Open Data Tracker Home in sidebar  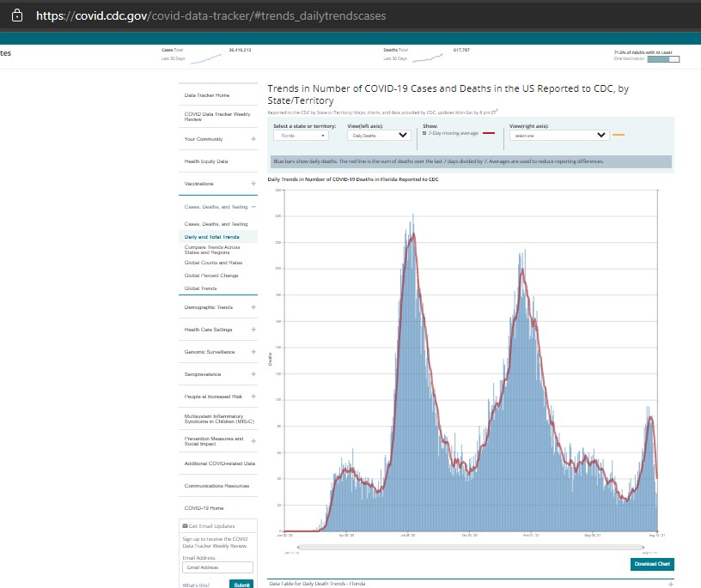207,94
